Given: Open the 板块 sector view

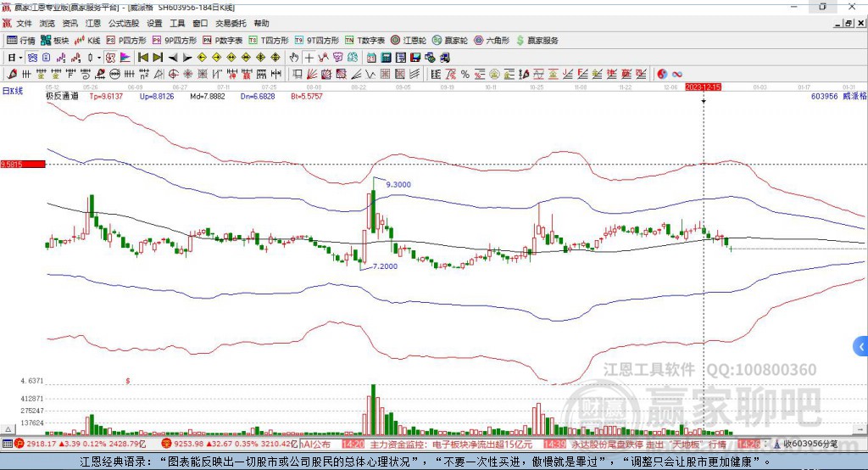Looking at the screenshot, I should 55,41.
